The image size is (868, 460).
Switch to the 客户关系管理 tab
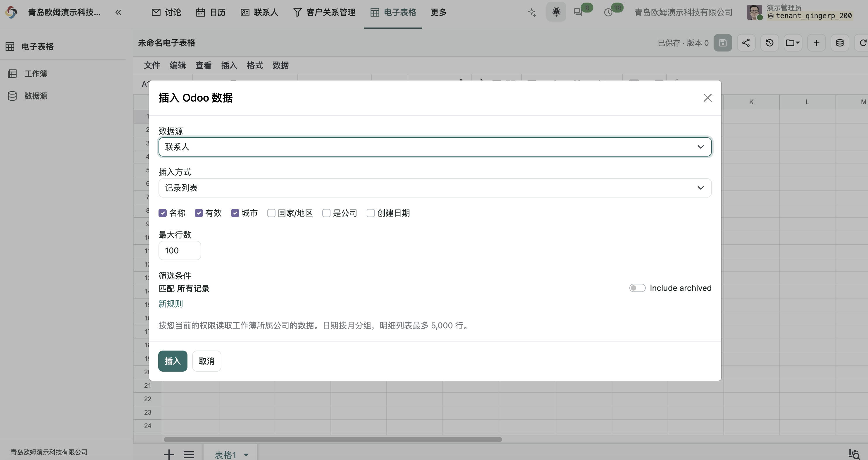click(x=325, y=13)
